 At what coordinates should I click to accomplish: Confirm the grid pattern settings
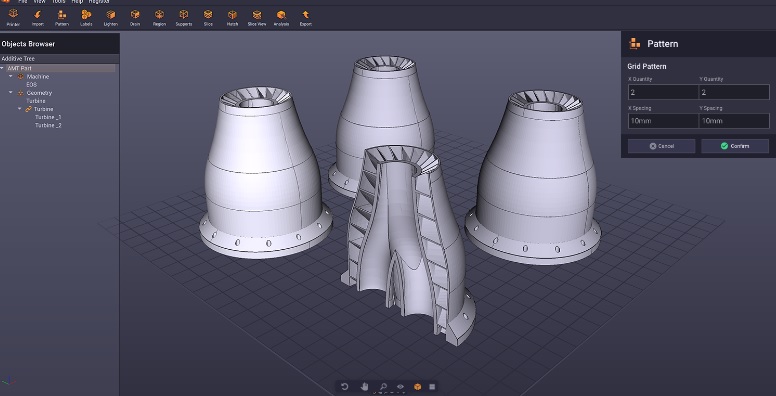click(735, 146)
